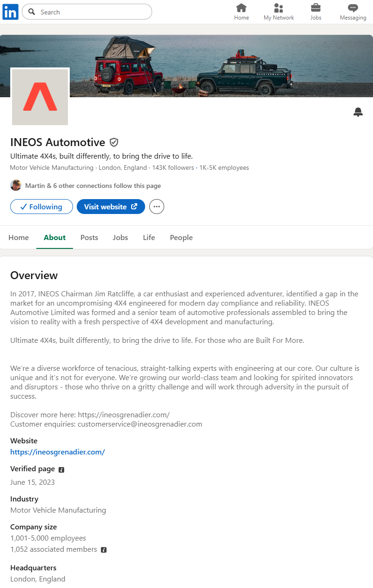Switch to the Posts tab
The width and height of the screenshot is (373, 588).
(89, 237)
